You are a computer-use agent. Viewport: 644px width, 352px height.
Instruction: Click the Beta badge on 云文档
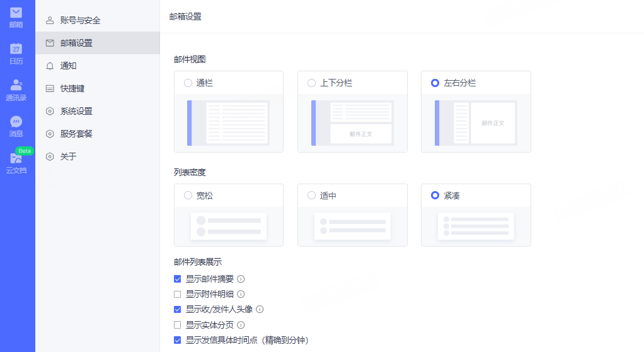[x=25, y=151]
